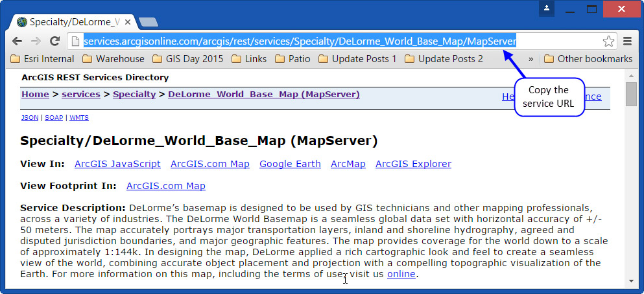Expand hidden bookmarks with the double chevron
Image resolution: width=644 pixels, height=294 pixels.
tap(531, 59)
